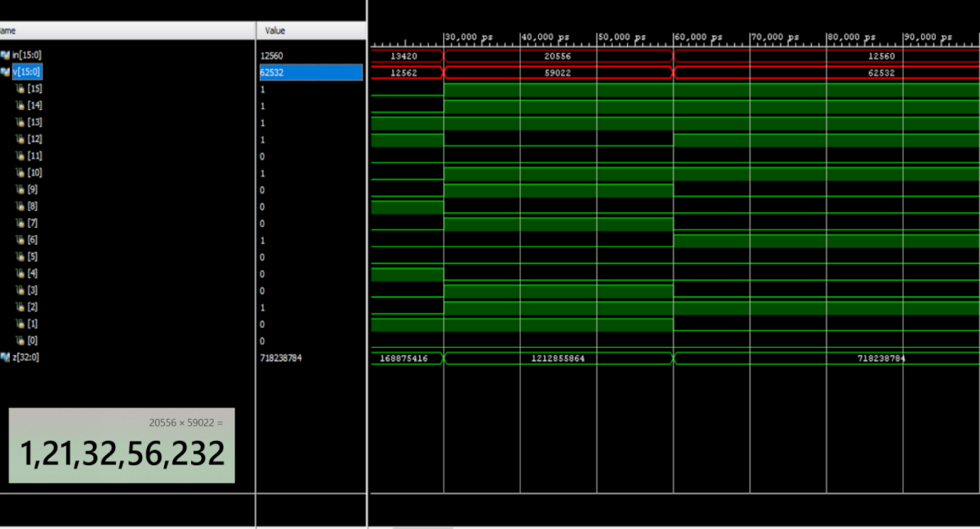Click the highlighted value 62532 in Value column
This screenshot has width=980, height=529.
tap(310, 73)
